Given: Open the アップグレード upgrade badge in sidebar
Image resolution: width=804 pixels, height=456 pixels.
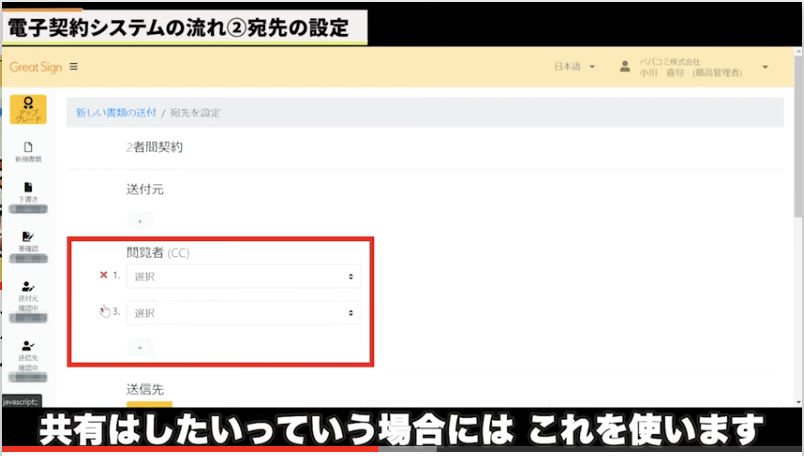Looking at the screenshot, I should coord(28,108).
